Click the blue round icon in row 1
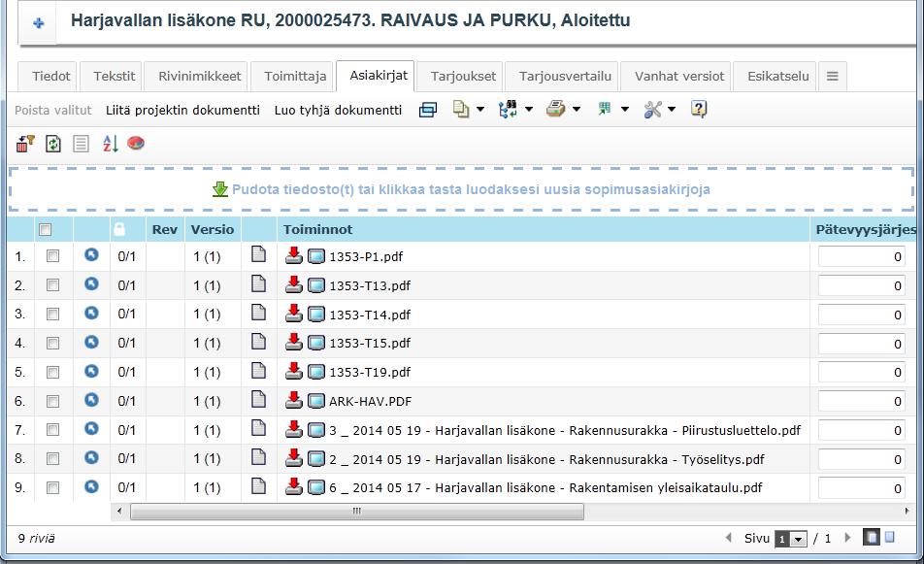The height and width of the screenshot is (564, 924). [x=91, y=254]
